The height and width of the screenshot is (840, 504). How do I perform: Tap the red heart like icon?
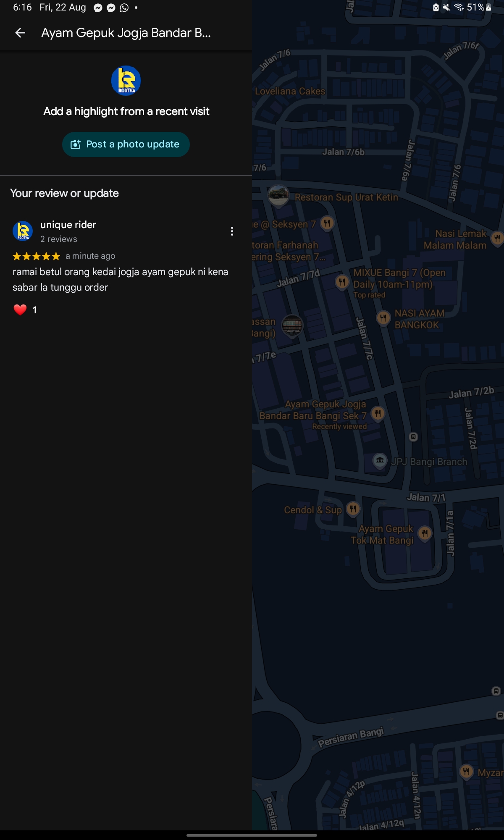(x=20, y=310)
